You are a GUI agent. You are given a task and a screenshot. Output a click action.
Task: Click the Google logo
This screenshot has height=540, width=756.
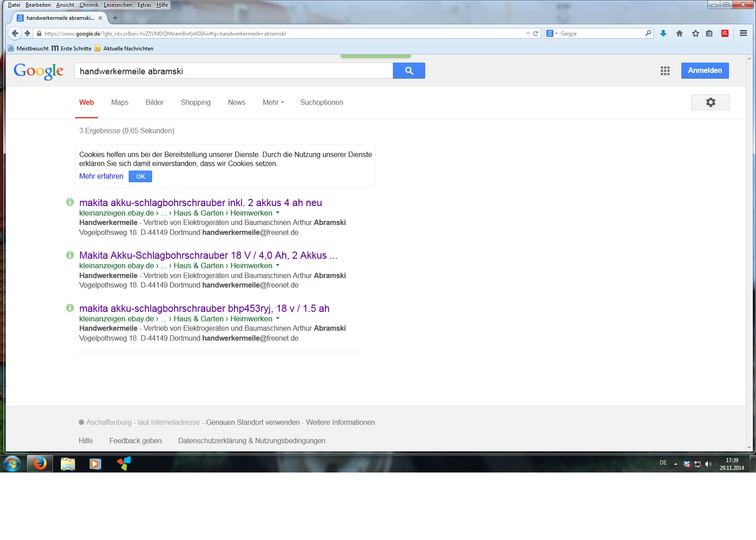(39, 71)
